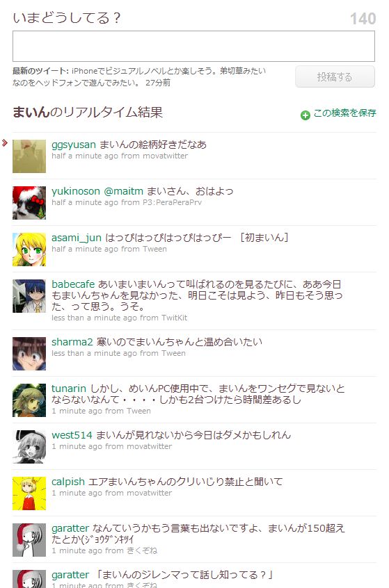Open the yukinoson username link

point(76,191)
